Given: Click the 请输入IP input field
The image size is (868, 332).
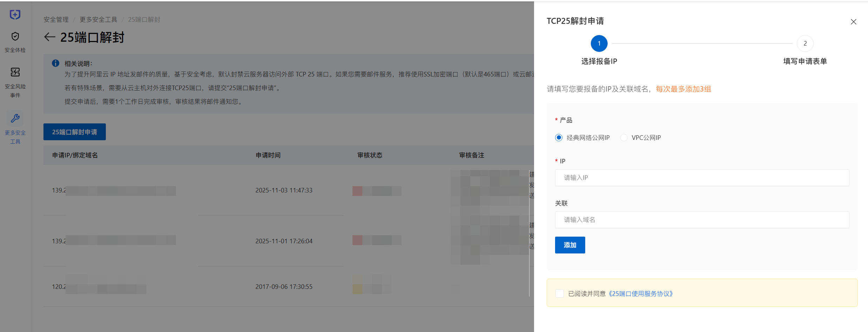Looking at the screenshot, I should tap(702, 178).
